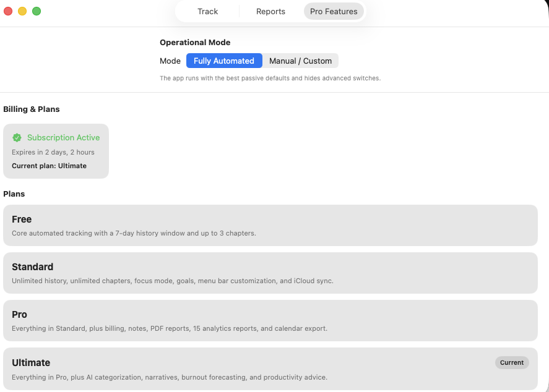Select the Pro Features tab
Viewport: 549px width, 392px height.
pyautogui.click(x=334, y=12)
